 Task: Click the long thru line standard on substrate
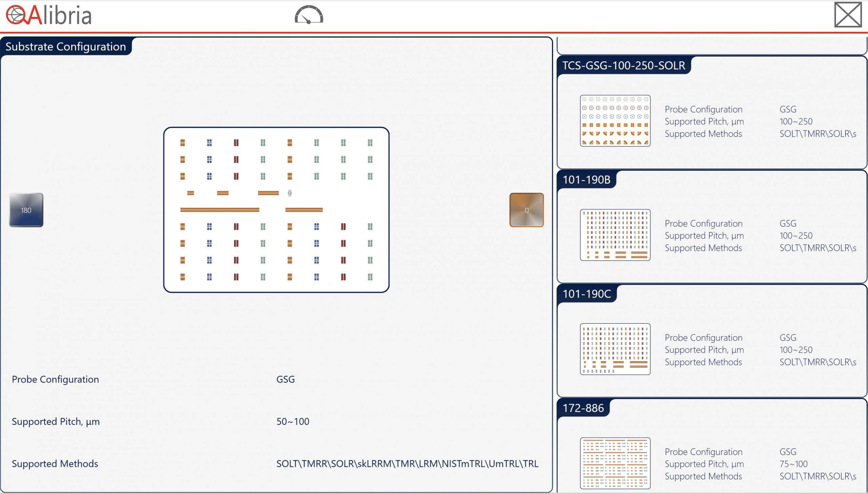pos(220,210)
